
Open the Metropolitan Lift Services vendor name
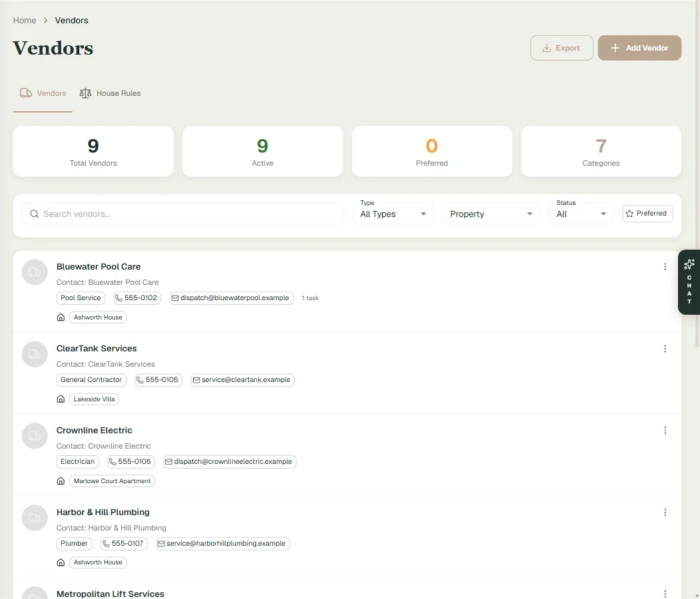coord(110,594)
